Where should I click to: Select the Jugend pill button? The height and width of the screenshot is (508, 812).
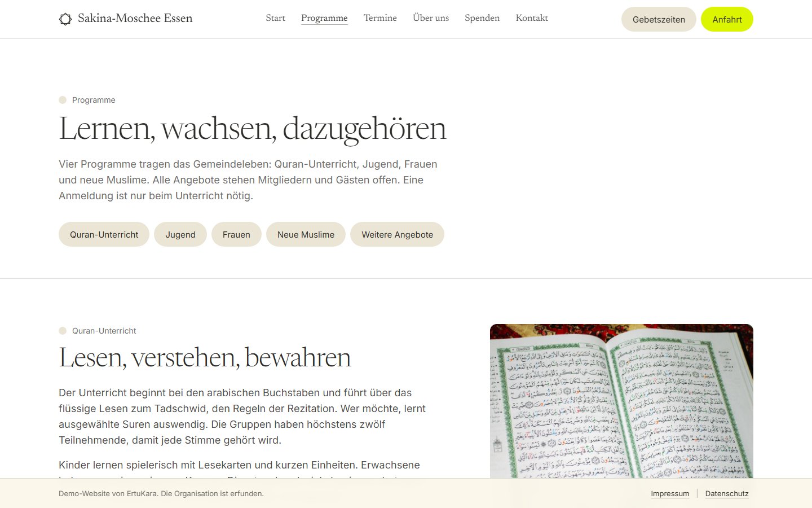click(180, 234)
